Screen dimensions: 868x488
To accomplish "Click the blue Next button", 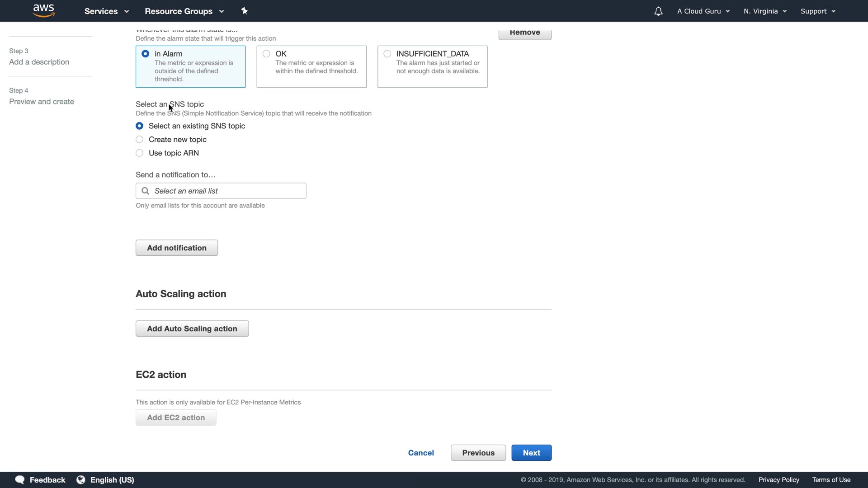I will pos(531,453).
